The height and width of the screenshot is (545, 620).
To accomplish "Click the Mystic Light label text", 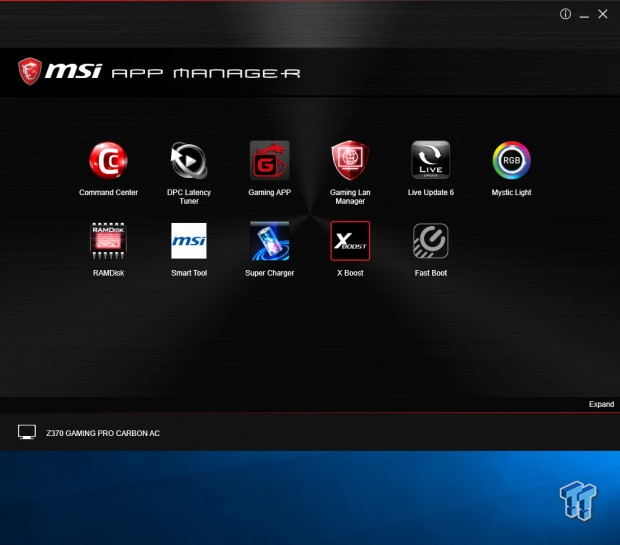I will [x=511, y=193].
